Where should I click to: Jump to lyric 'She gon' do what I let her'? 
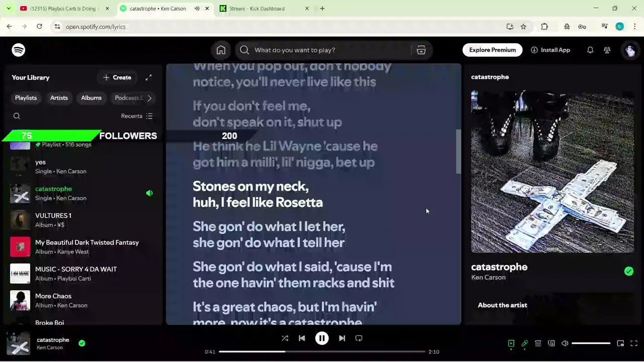point(269,234)
